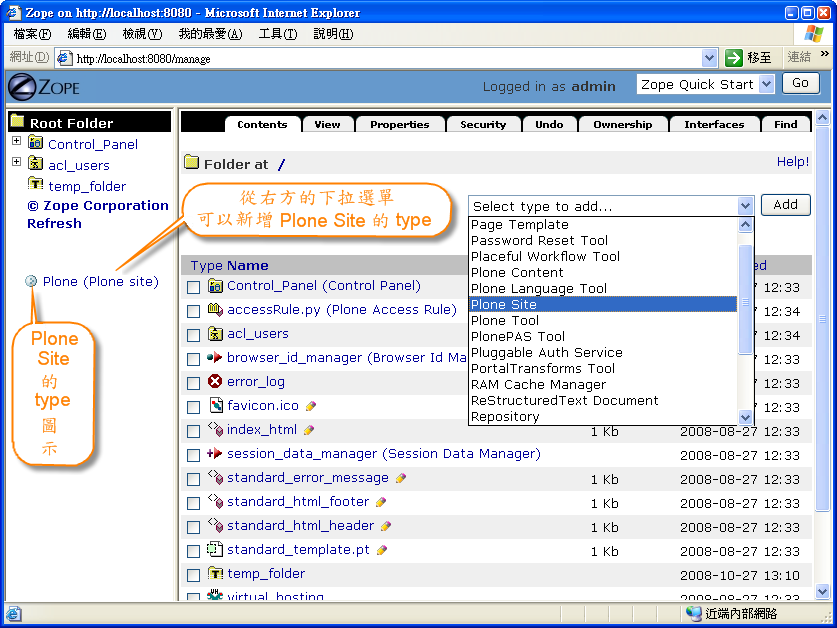
Task: Open the address bar history dropdown
Action: click(709, 58)
